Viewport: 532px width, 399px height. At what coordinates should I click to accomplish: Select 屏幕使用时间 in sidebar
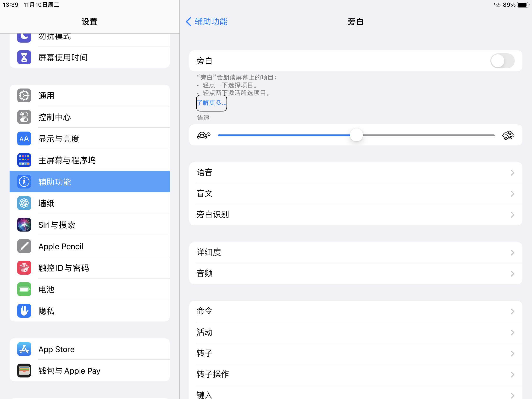(x=89, y=57)
